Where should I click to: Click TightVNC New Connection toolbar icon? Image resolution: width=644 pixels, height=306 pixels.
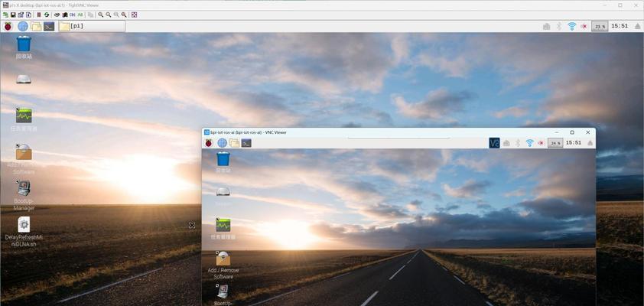coord(5,15)
